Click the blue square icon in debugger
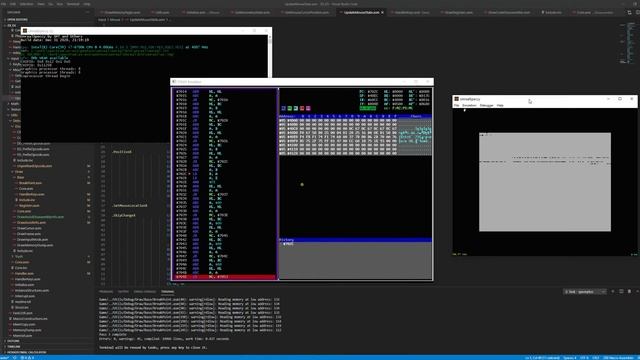The height and width of the screenshot is (360, 640). (x=283, y=108)
